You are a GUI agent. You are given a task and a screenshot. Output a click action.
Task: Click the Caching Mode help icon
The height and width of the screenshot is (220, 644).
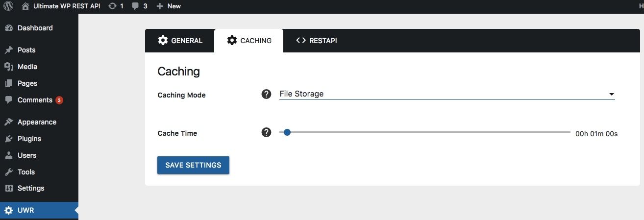[266, 94]
